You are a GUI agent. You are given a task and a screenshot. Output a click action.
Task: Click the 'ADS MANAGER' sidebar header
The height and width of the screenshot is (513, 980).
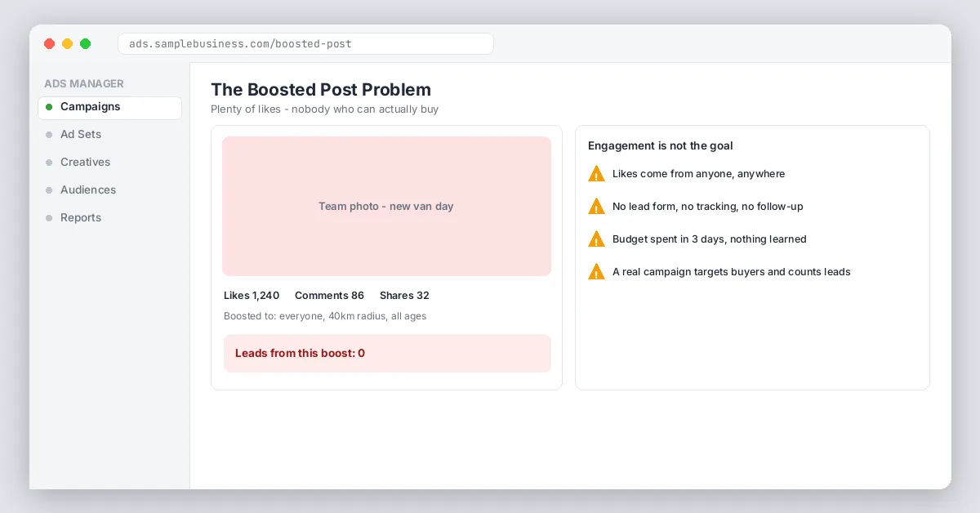point(84,83)
